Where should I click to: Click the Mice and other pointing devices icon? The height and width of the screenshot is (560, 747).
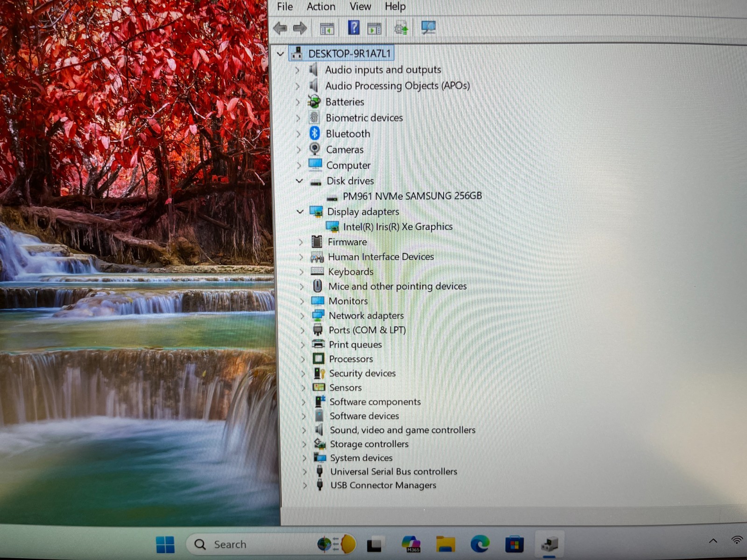(317, 286)
